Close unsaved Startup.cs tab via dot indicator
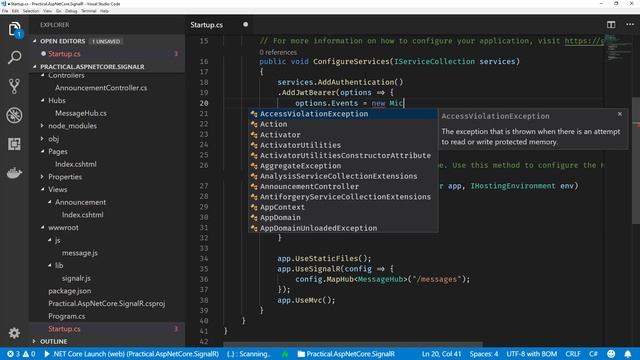Image resolution: width=640 pixels, height=360 pixels. (x=245, y=24)
